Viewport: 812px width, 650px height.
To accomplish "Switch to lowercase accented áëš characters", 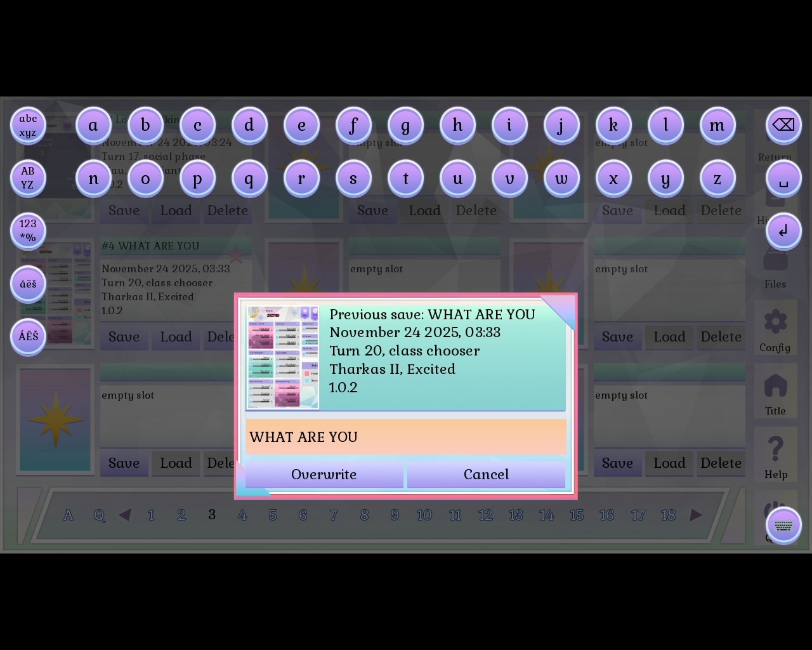I will click(28, 284).
